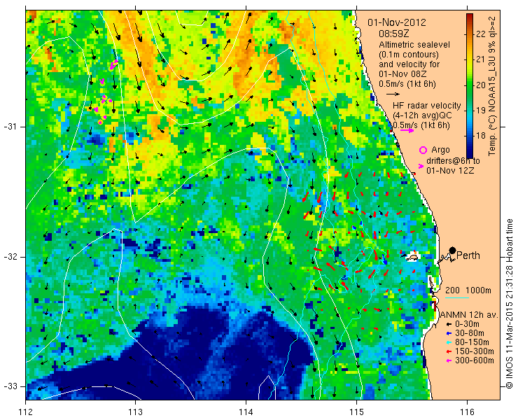Click the 22 label on temperature scale
The image size is (518, 420).
tap(481, 34)
